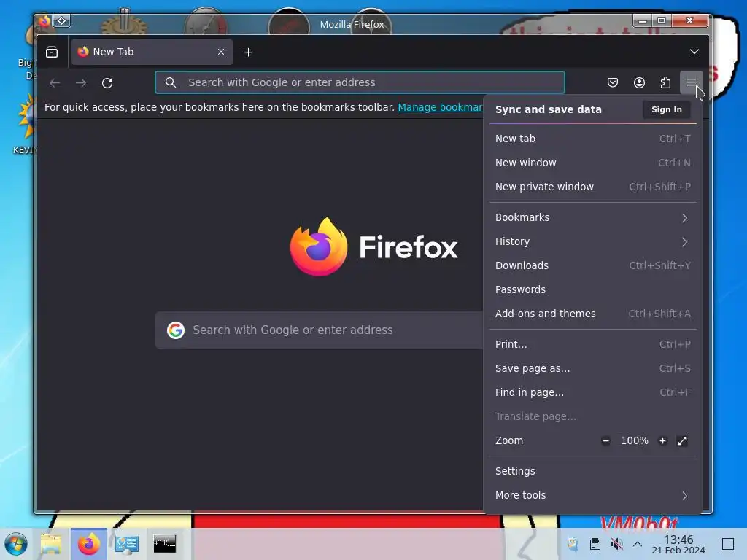Viewport: 747px width, 560px height.
Task: Open file manager from the taskbar
Action: [x=51, y=544]
